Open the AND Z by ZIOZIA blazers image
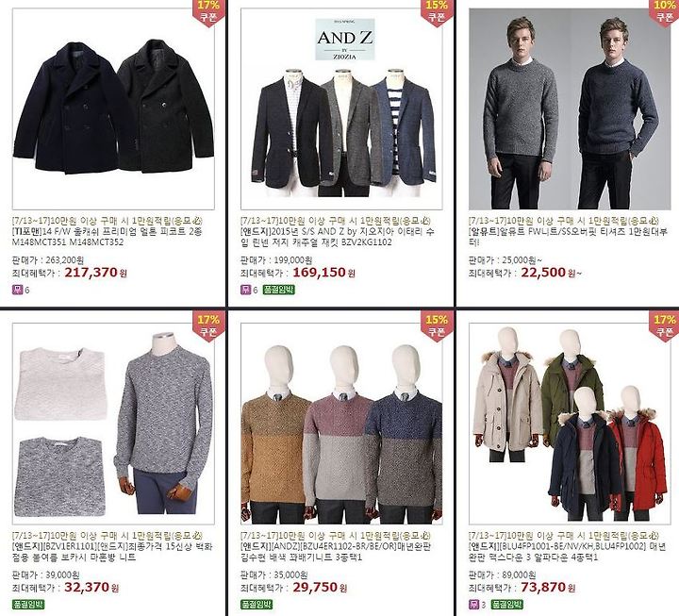Image resolution: width=679 pixels, height=616 pixels. click(x=341, y=108)
